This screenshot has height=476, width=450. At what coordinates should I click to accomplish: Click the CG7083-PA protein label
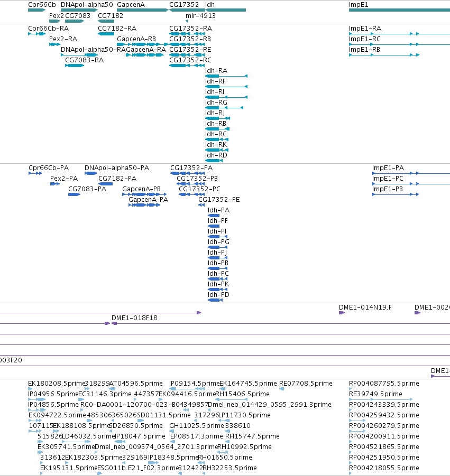87,190
